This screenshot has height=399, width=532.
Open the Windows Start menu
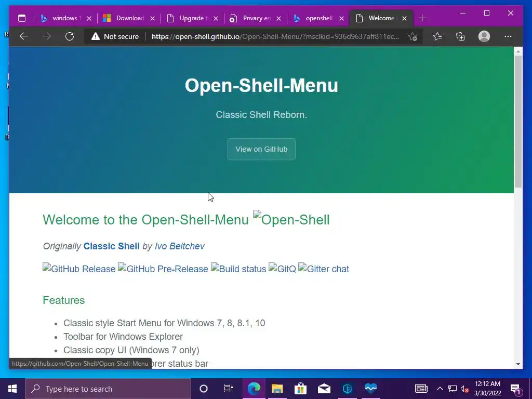[12, 389]
